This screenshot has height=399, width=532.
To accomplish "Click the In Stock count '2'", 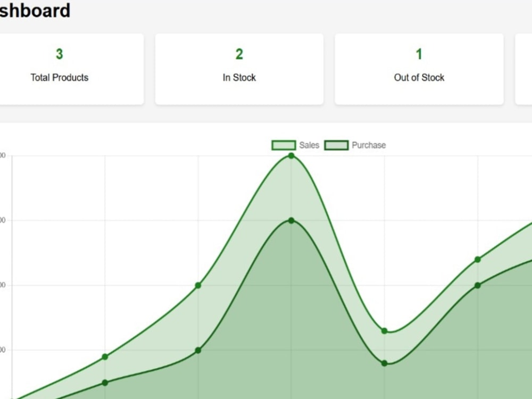I will pyautogui.click(x=239, y=54).
